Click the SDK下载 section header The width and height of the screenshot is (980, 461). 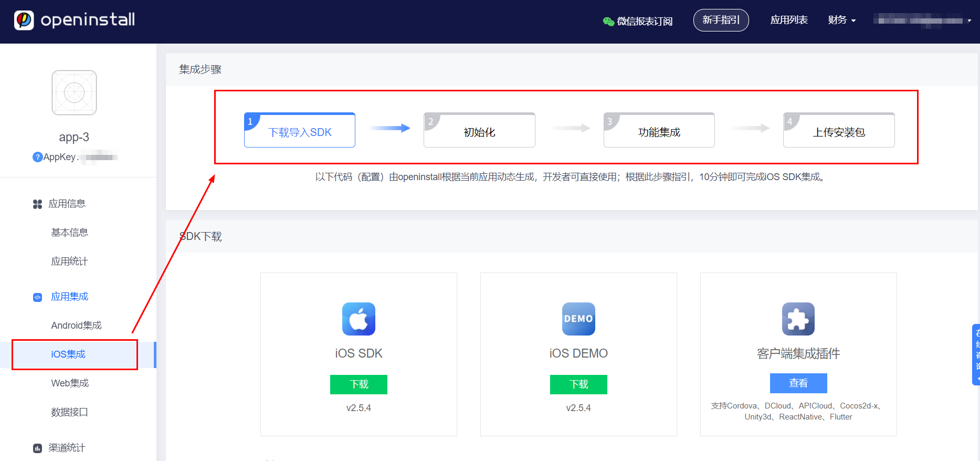click(x=201, y=236)
